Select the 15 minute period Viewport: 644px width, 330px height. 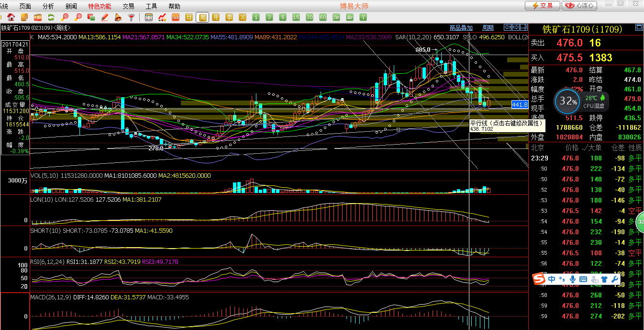(296, 17)
